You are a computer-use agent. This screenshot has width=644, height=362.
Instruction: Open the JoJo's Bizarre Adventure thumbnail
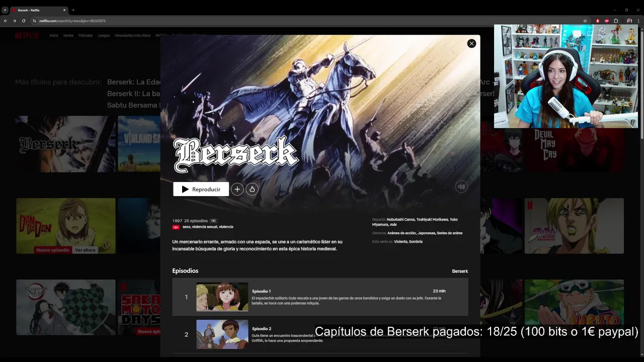coord(574,226)
